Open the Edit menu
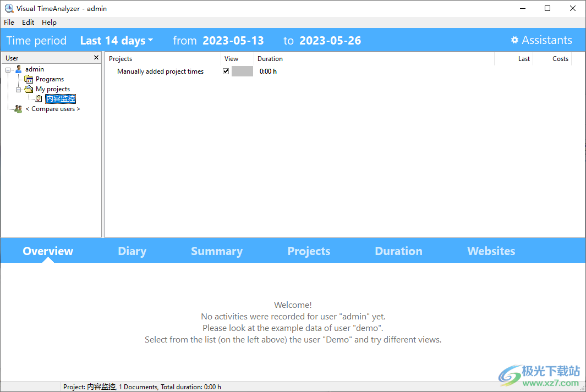The height and width of the screenshot is (392, 586). point(28,22)
